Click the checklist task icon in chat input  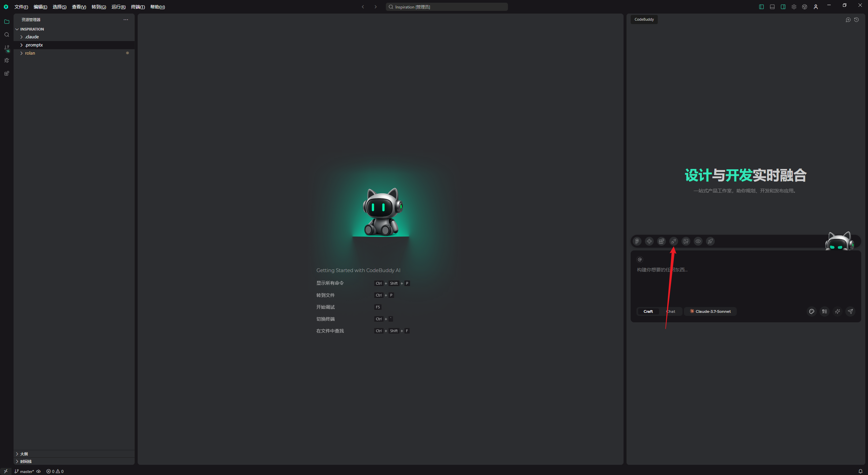825,311
